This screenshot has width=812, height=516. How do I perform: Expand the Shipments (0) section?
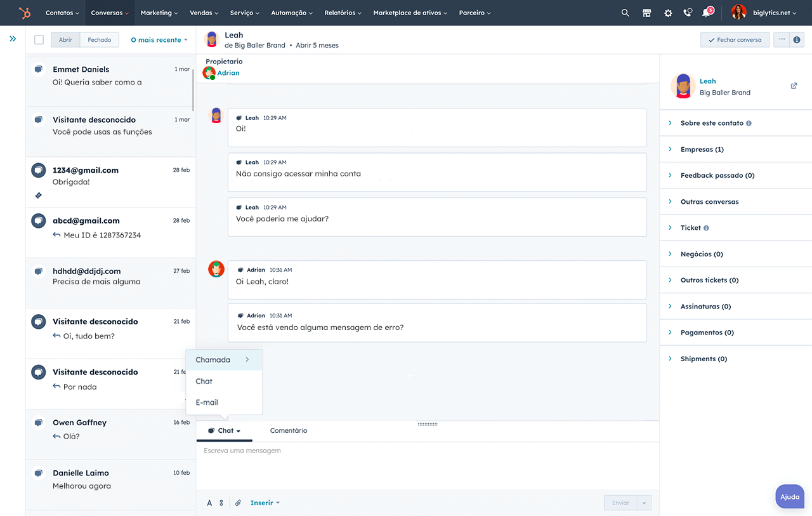[736, 359]
